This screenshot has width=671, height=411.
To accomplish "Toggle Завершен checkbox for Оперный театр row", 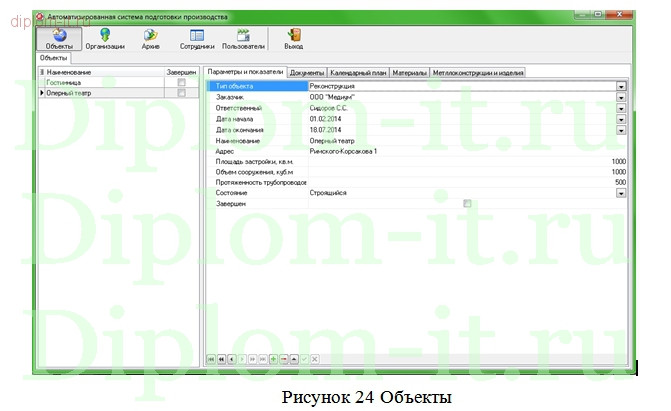I will 181,93.
